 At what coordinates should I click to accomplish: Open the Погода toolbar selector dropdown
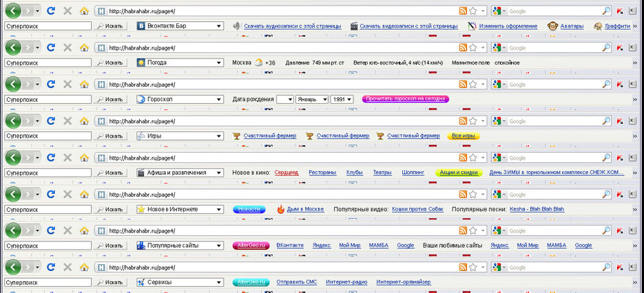180,63
